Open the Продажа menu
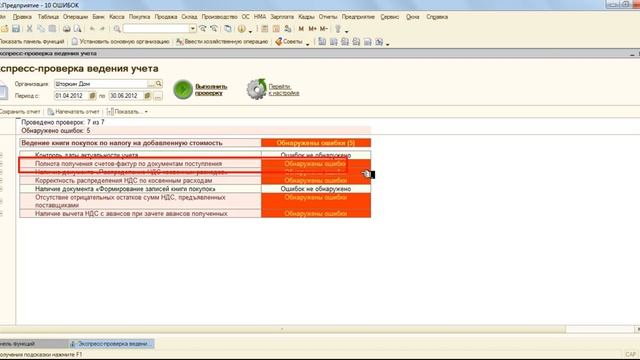The width and height of the screenshot is (640, 360). click(166, 17)
